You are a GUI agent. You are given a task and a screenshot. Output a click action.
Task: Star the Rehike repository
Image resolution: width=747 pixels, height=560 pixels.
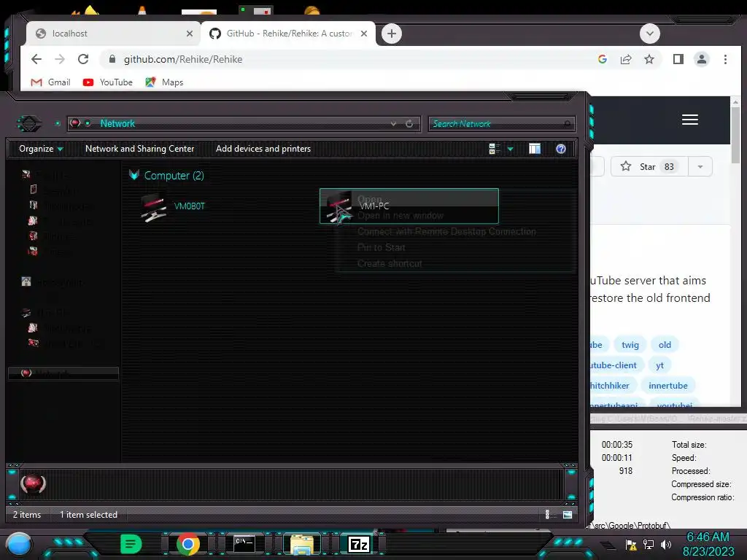click(649, 166)
